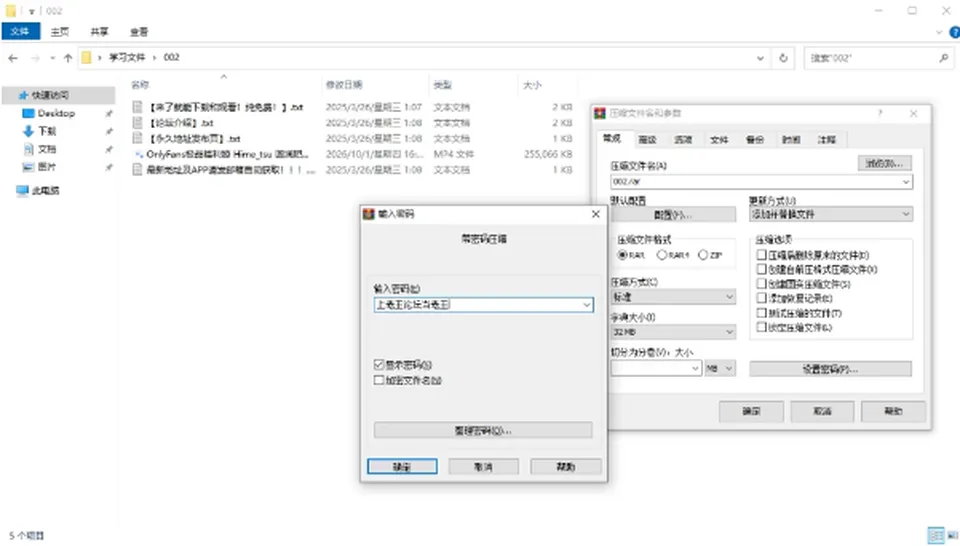The height and width of the screenshot is (546, 960).
Task: Select the 【论坛介绍】.txt file icon
Action: 138,122
